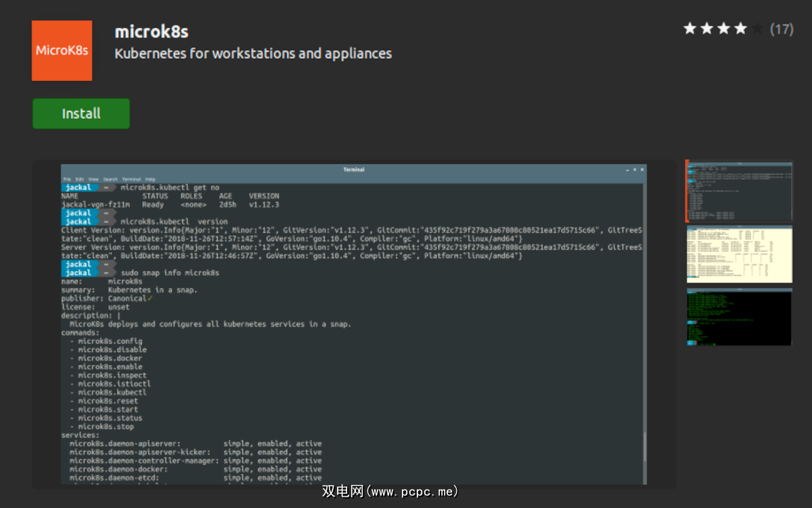Click the second rating star
812x508 pixels.
tap(706, 28)
